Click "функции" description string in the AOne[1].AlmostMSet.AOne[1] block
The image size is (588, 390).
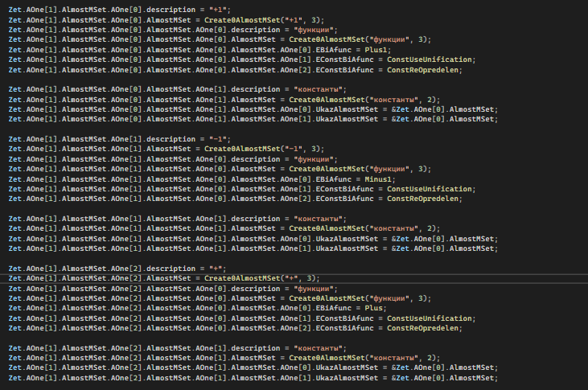[314, 159]
